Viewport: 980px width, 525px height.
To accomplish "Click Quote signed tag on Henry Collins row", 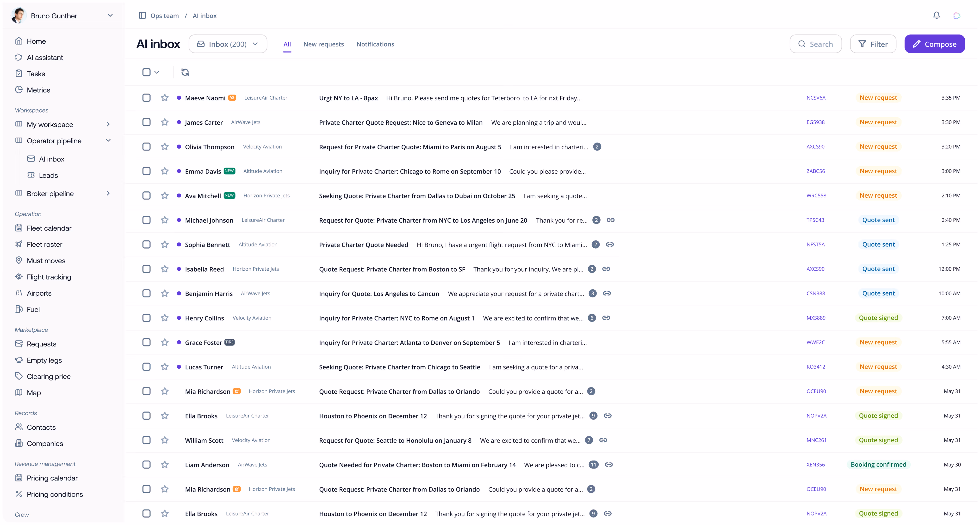I will (x=878, y=318).
